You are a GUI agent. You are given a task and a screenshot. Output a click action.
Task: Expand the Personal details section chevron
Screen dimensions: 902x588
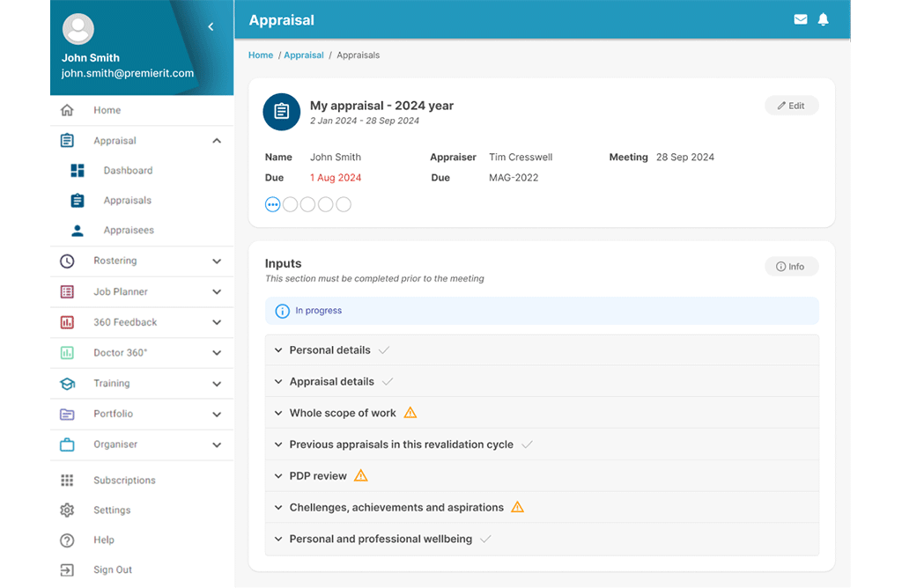[278, 350]
